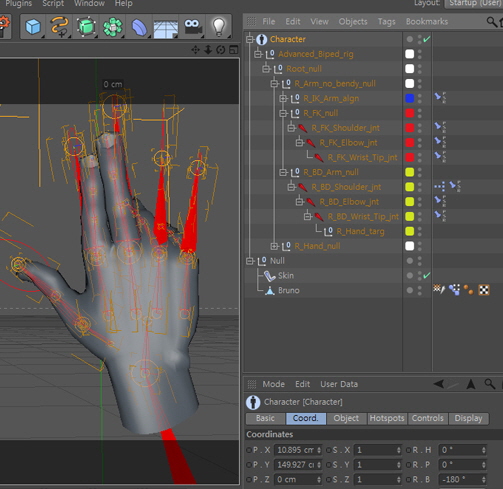Open Attribute Manager User Data menu
This screenshot has width=503, height=489.
tap(339, 384)
